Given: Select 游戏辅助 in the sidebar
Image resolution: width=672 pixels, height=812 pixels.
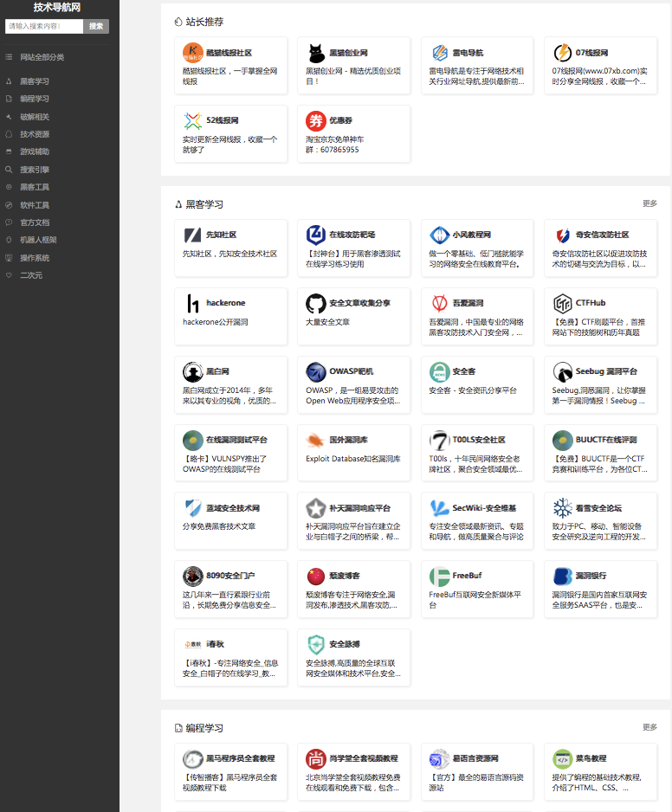Looking at the screenshot, I should (x=34, y=151).
